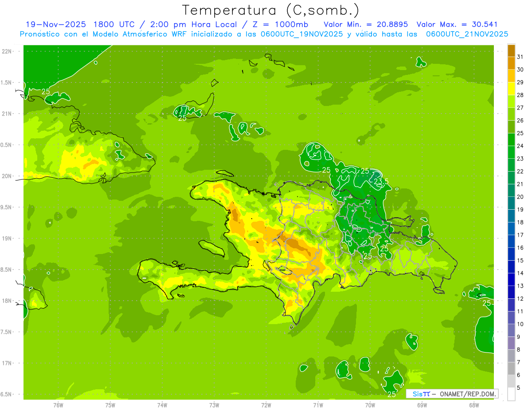532x411 pixels.
Task: Pick the green swatch between 23 and 24
Action: [511, 152]
